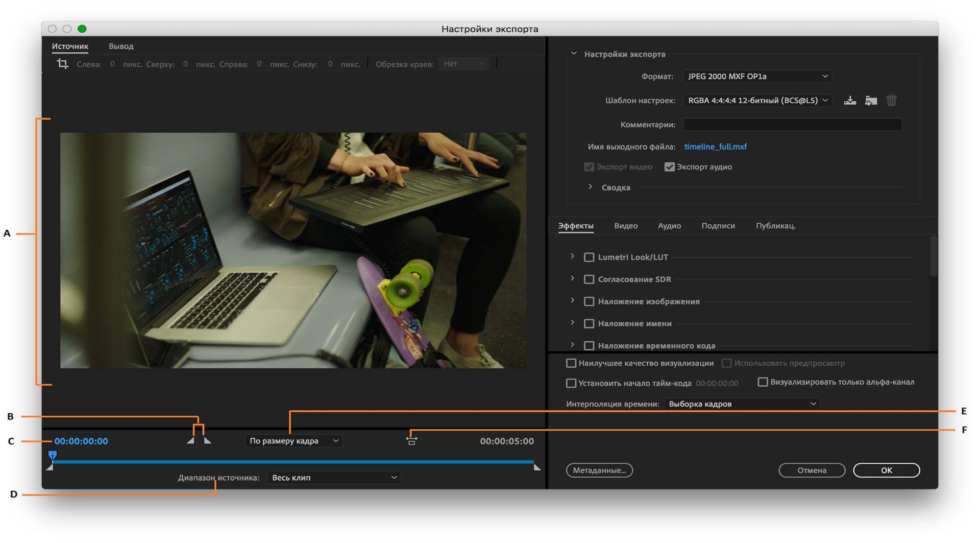Screen dimensions: 980x543
Task: Click the Комментарии input field
Action: (x=792, y=125)
